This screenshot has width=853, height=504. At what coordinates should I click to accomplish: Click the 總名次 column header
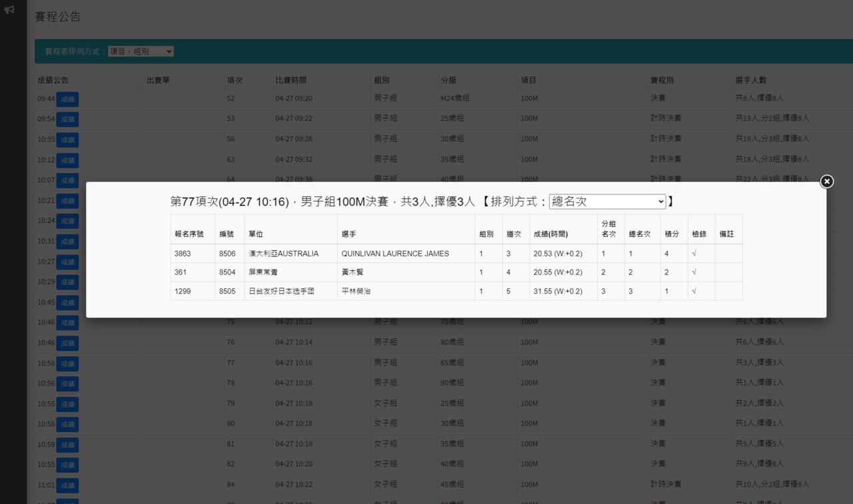pyautogui.click(x=639, y=234)
